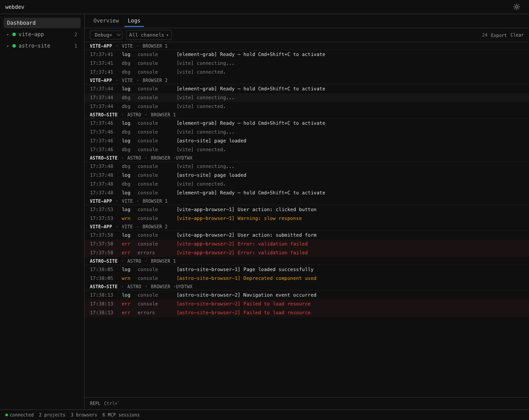Switch to the Overview tab
This screenshot has width=529, height=420.
[x=106, y=21]
